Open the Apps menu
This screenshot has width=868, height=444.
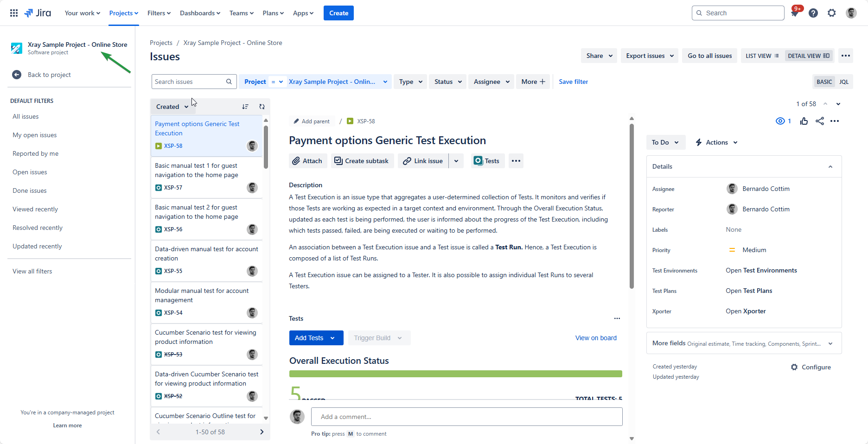303,13
